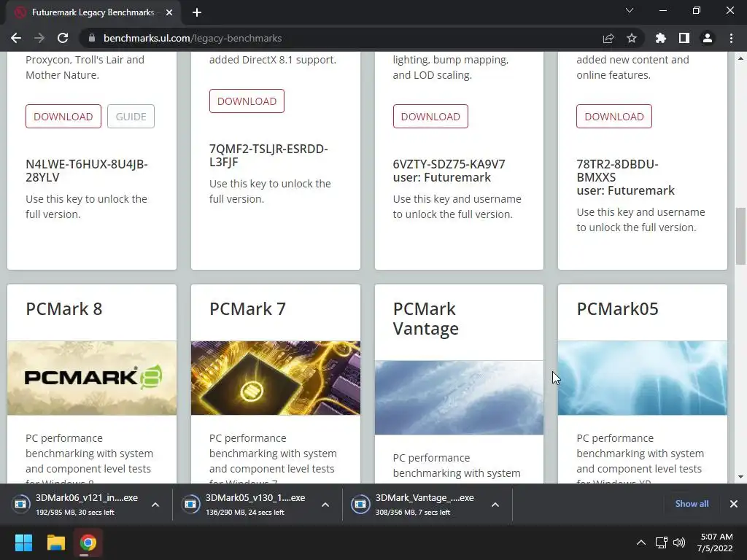Open a new browser tab
747x560 pixels.
coord(197,12)
